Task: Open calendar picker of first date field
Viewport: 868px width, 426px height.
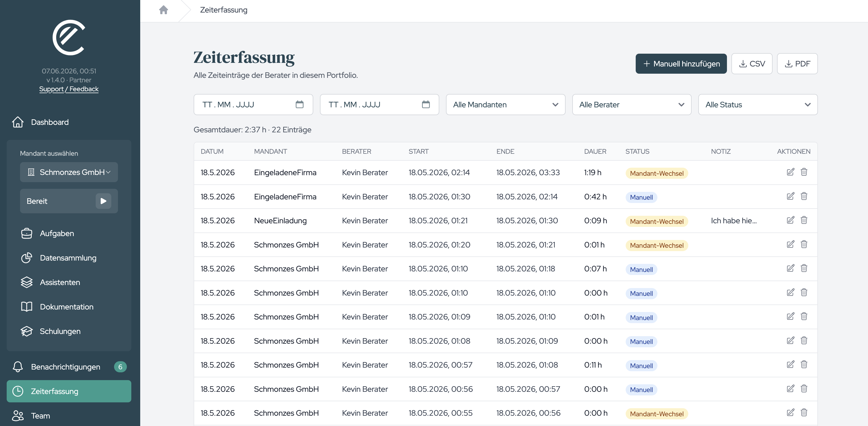Action: tap(300, 105)
